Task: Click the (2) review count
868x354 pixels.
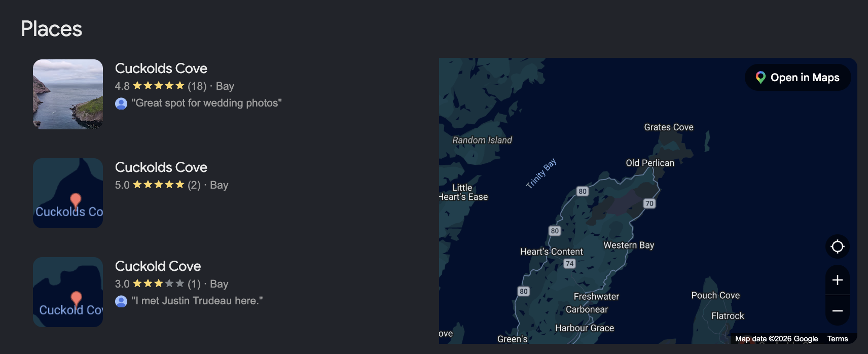Action: coord(194,185)
